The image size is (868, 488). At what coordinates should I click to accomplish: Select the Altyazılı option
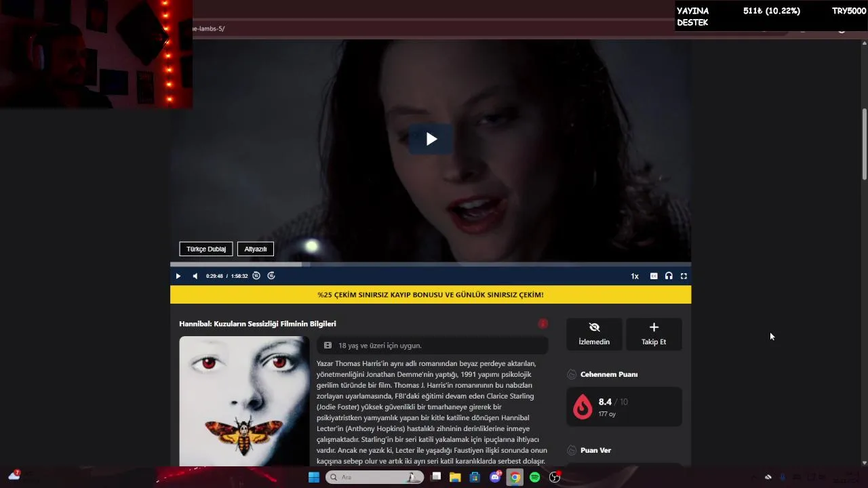pos(256,249)
